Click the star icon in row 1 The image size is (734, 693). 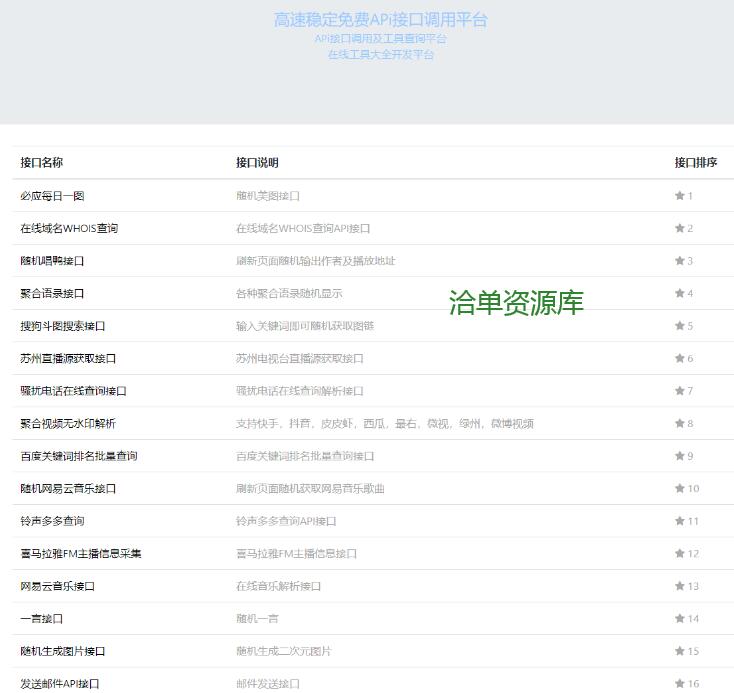coord(680,196)
